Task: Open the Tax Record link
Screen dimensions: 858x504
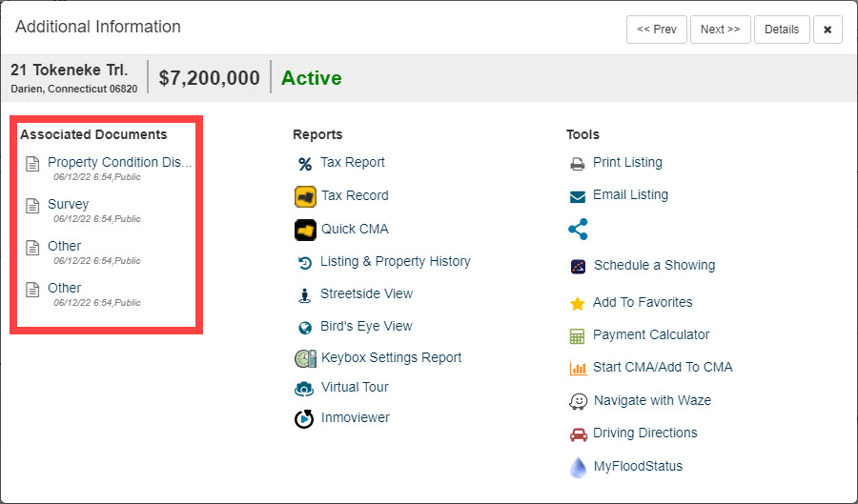Action: (x=355, y=195)
